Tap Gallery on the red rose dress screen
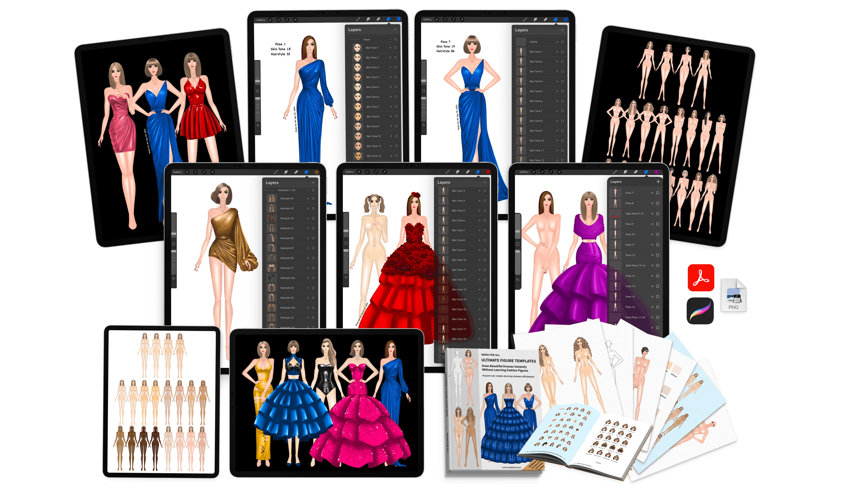868x488 pixels. tap(349, 172)
